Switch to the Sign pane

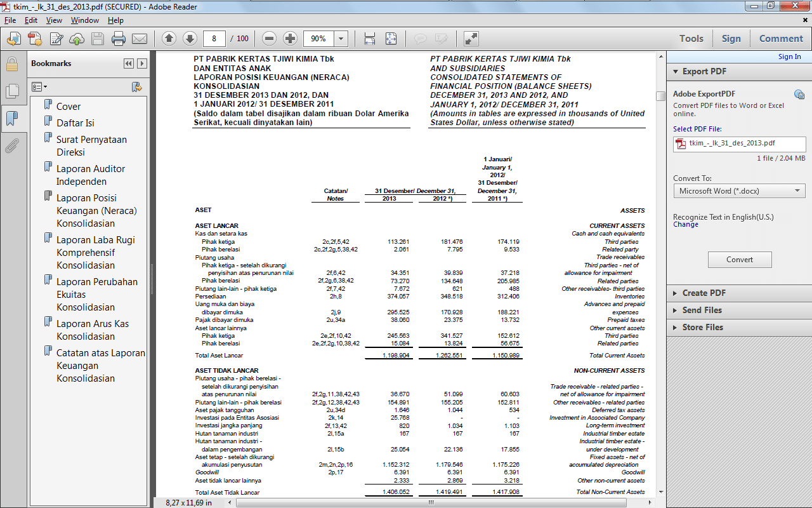click(731, 39)
